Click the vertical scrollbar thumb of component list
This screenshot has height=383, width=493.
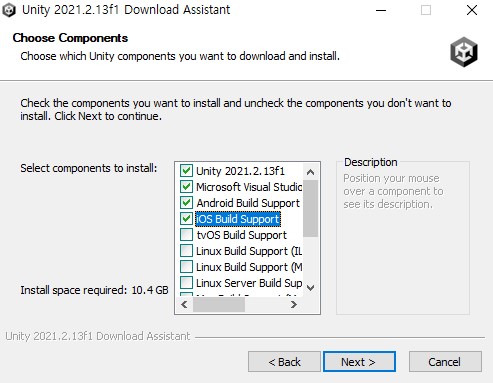(311, 208)
